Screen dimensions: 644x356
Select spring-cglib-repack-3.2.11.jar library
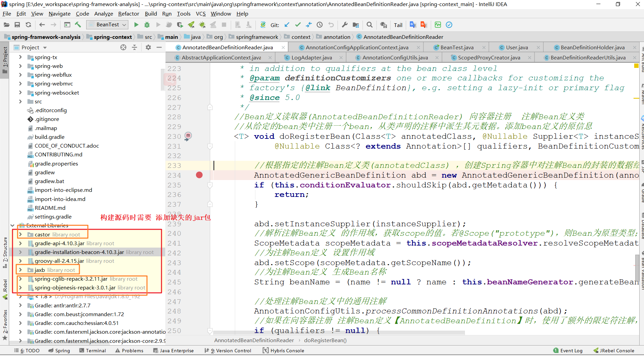[71, 279]
